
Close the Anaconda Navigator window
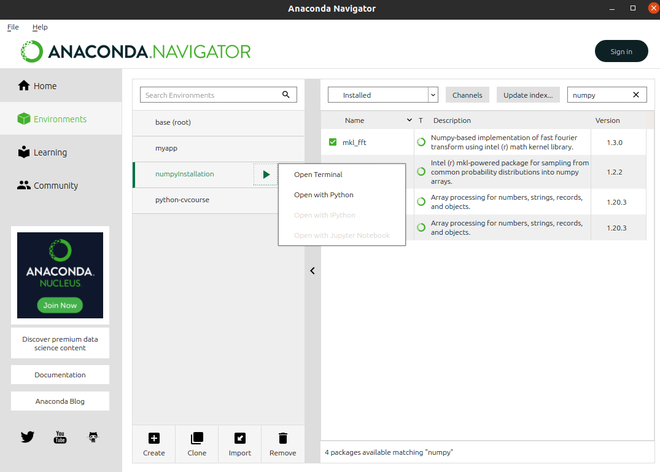coord(654,8)
